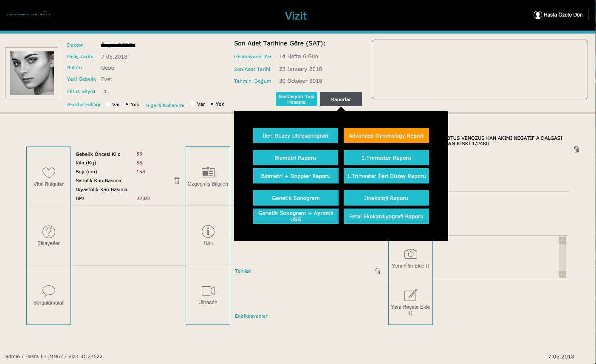Open Özgeçmiş Bilgileri icon
Image resolution: width=596 pixels, height=364 pixels.
pyautogui.click(x=208, y=172)
